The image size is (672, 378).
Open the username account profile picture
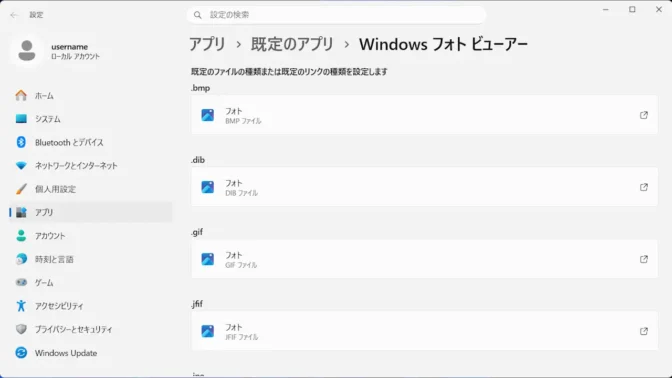27,51
